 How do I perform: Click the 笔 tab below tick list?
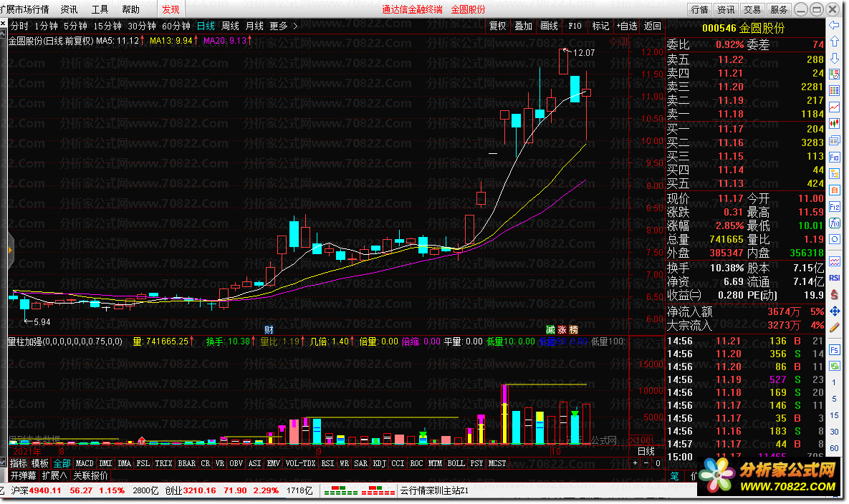(675, 476)
